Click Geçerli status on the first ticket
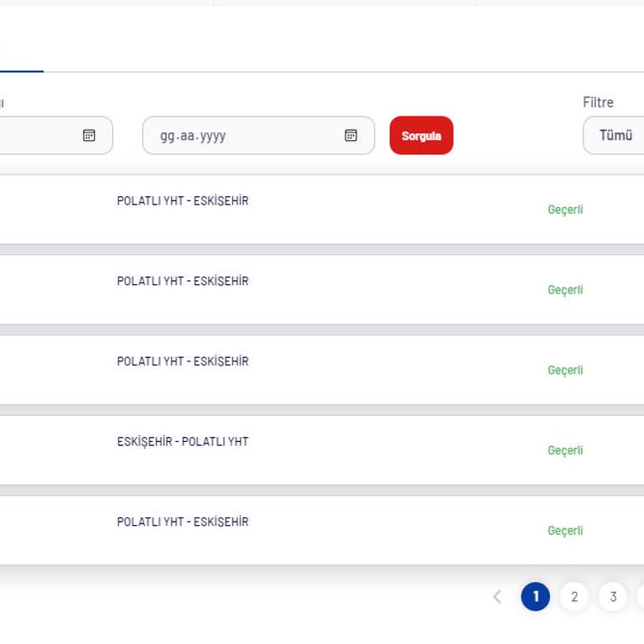This screenshot has width=644, height=644. point(565,210)
